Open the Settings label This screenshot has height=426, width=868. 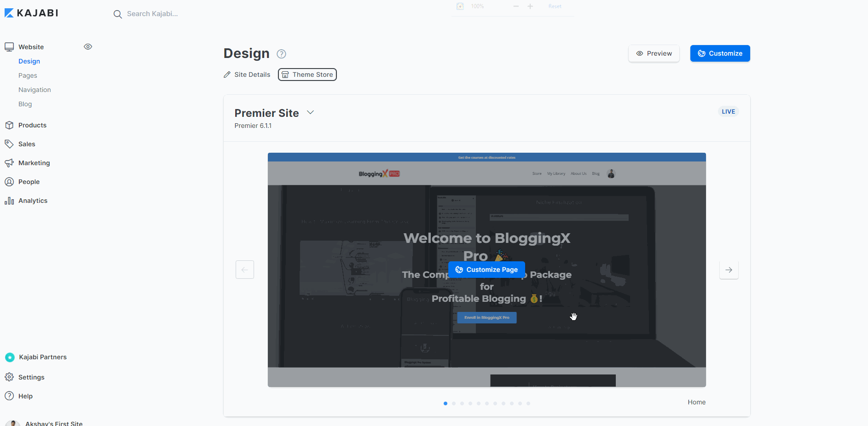(31, 377)
